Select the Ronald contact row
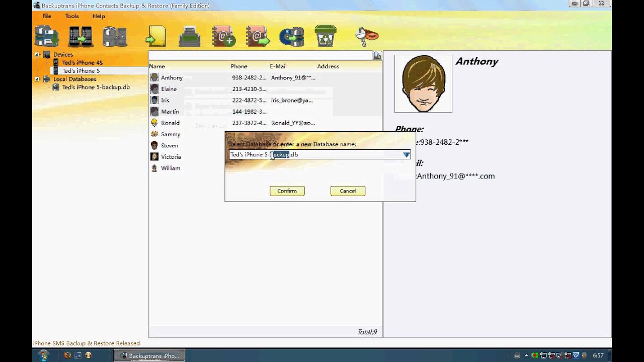The height and width of the screenshot is (362, 644). click(265, 123)
